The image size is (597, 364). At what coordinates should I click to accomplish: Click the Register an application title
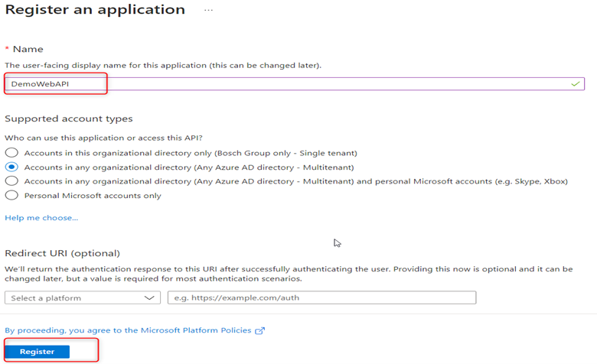95,9
